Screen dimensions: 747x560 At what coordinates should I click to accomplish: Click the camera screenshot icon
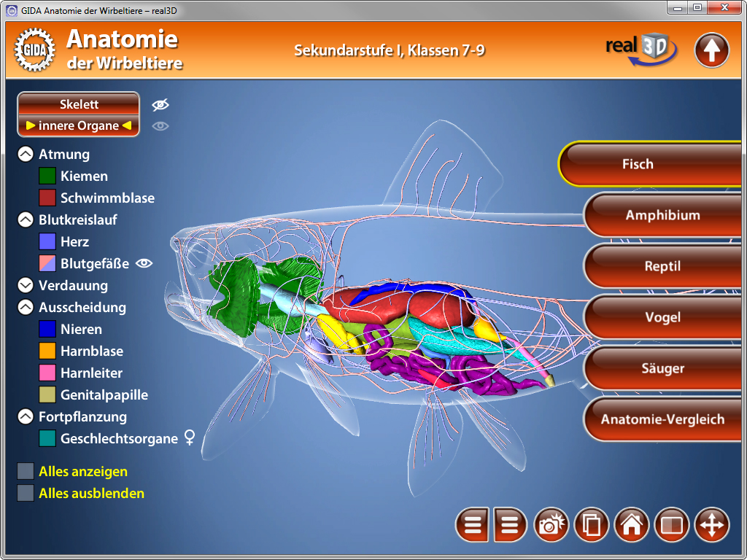pos(551,525)
